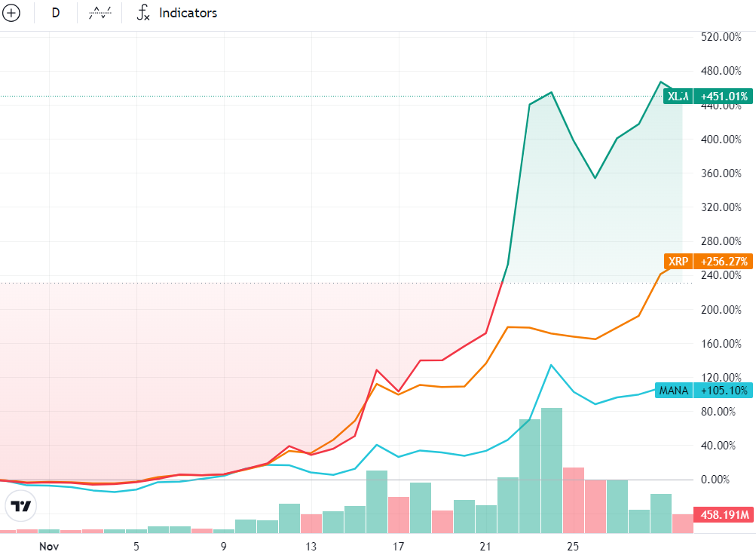Image resolution: width=756 pixels, height=558 pixels.
Task: Click the 458.191M volume label
Action: 724,514
